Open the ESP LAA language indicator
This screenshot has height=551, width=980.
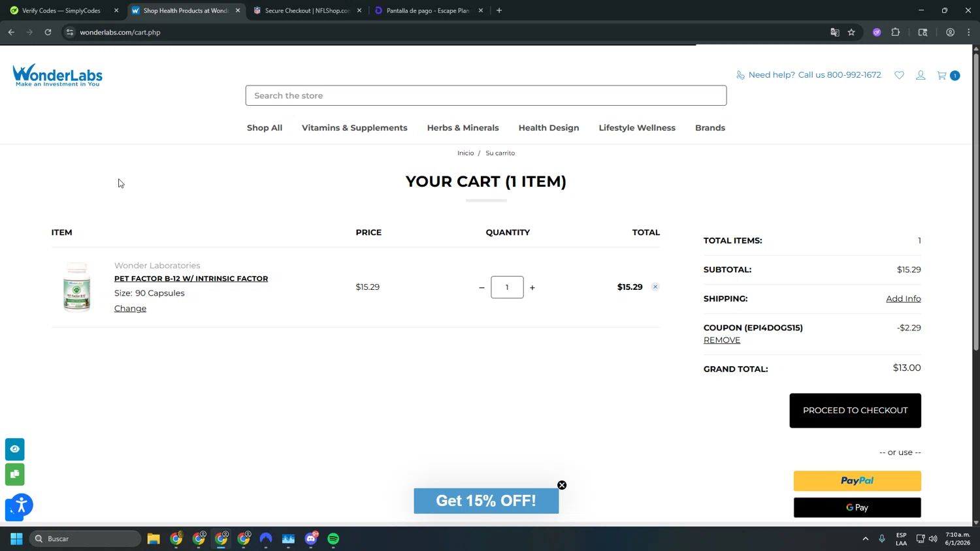902,539
